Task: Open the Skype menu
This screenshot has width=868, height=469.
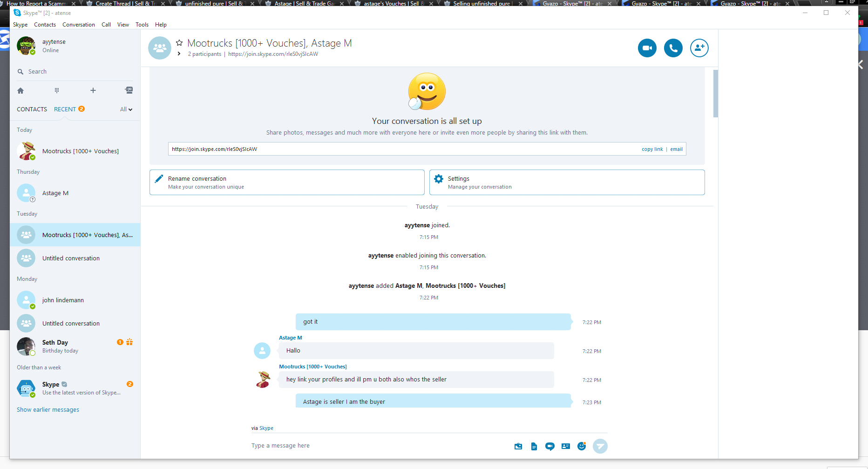Action: (x=20, y=25)
